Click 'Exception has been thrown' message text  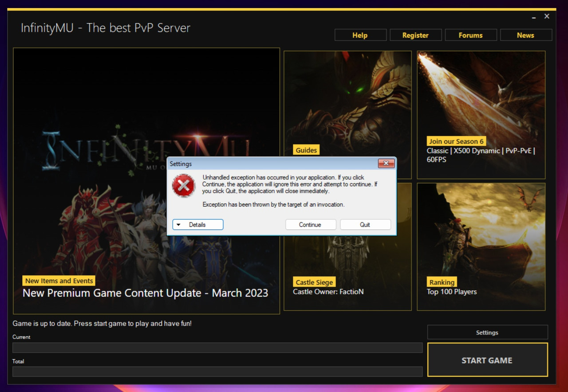point(273,205)
